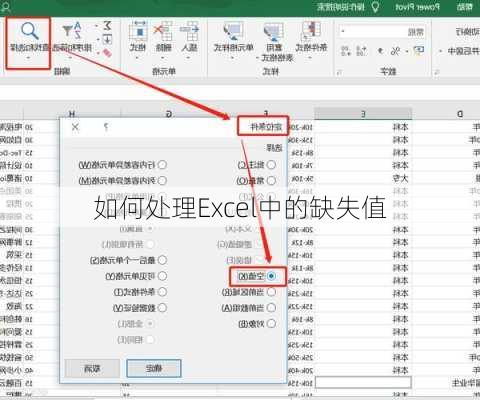This screenshot has width=480, height=400.
Task: Select the 行内容差异单元格(W) radio button
Action: [162, 165]
